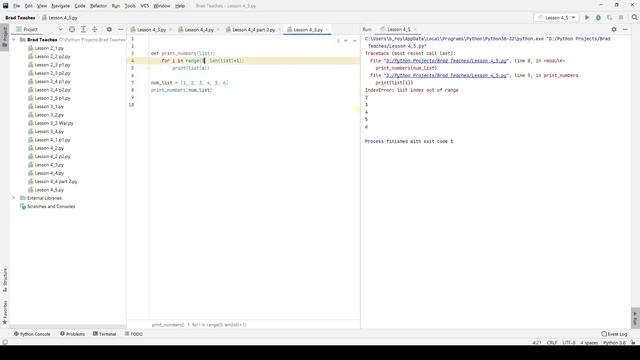Open Lesson 4_1 p1.py in project tree

pyautogui.click(x=53, y=140)
